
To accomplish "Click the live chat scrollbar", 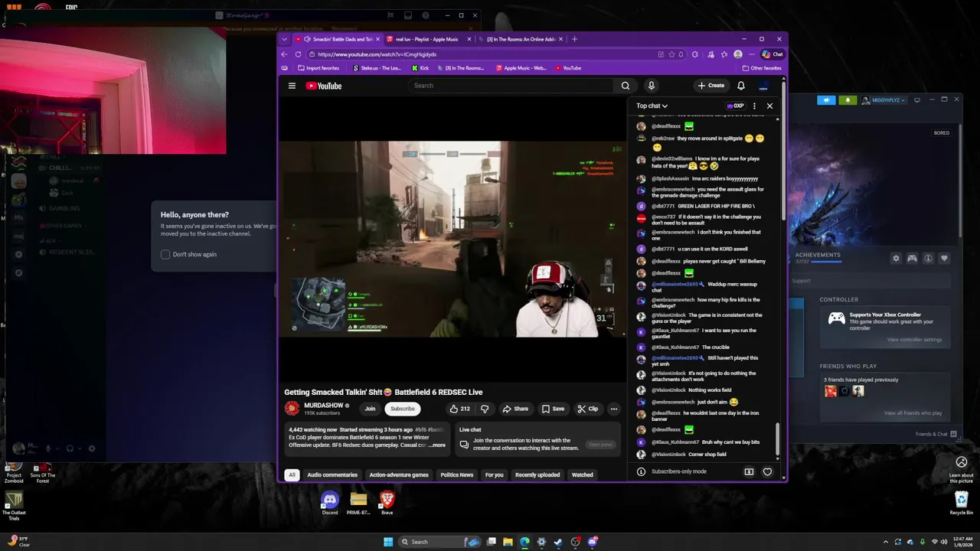I will click(778, 440).
